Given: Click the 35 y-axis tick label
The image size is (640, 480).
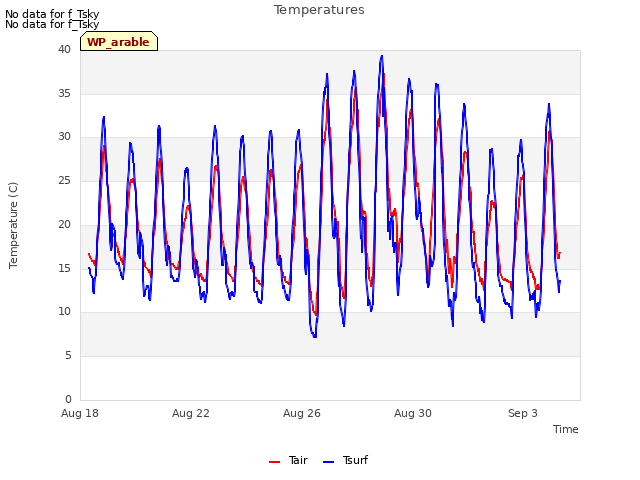Looking at the screenshot, I should pos(64,93).
